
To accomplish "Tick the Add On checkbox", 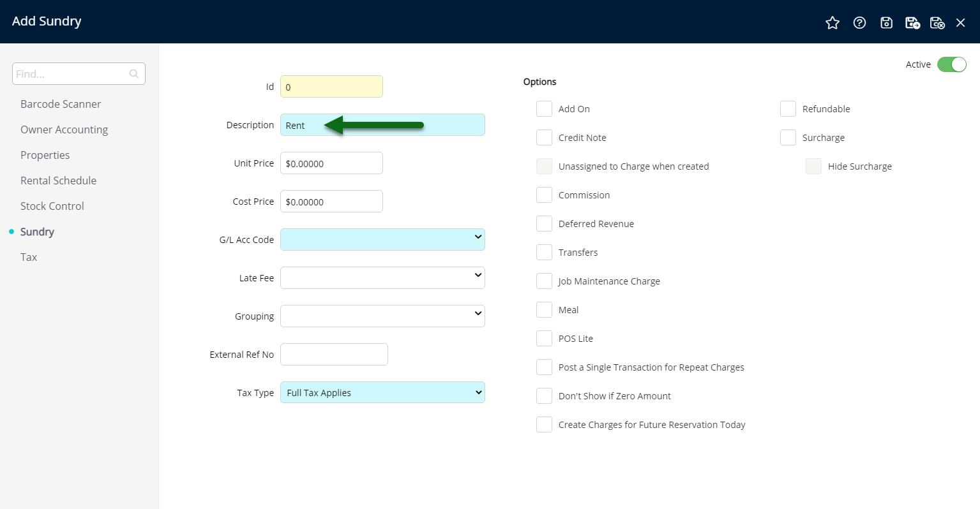I will (544, 109).
